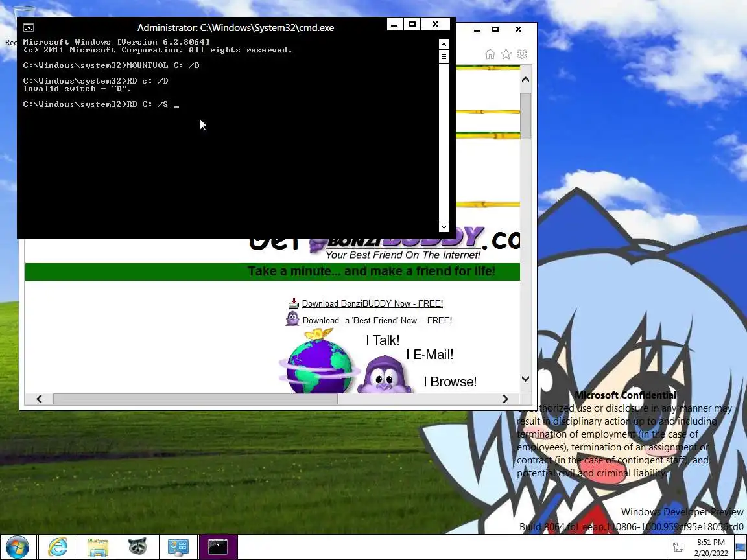Close the Internet Explorer window

(518, 30)
